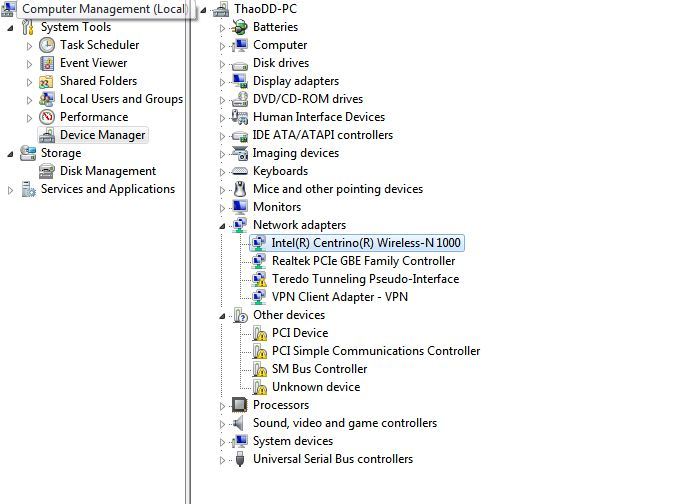Image resolution: width=700 pixels, height=504 pixels.
Task: Click the Device Manager icon in sidebar
Action: [x=47, y=135]
